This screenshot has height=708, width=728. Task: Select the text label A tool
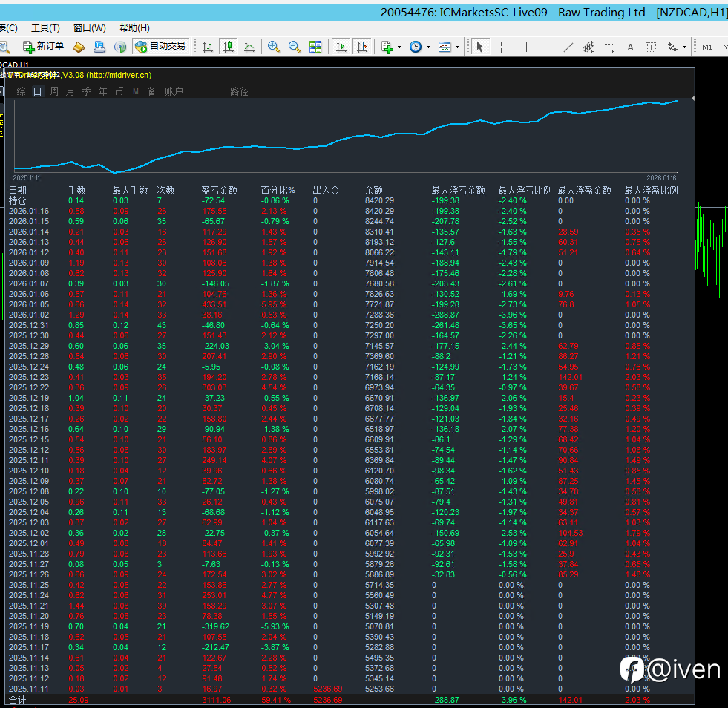(631, 47)
